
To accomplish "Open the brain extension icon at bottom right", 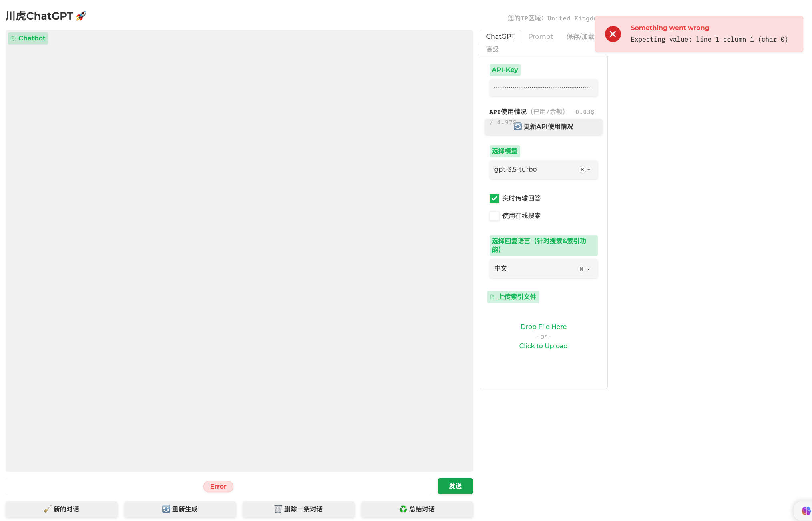I will pyautogui.click(x=806, y=511).
